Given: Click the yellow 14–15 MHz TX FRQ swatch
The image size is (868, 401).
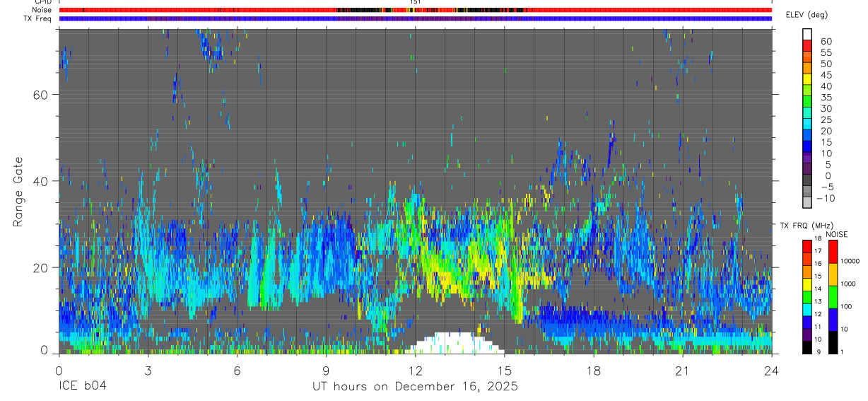Looking at the screenshot, I should (807, 284).
